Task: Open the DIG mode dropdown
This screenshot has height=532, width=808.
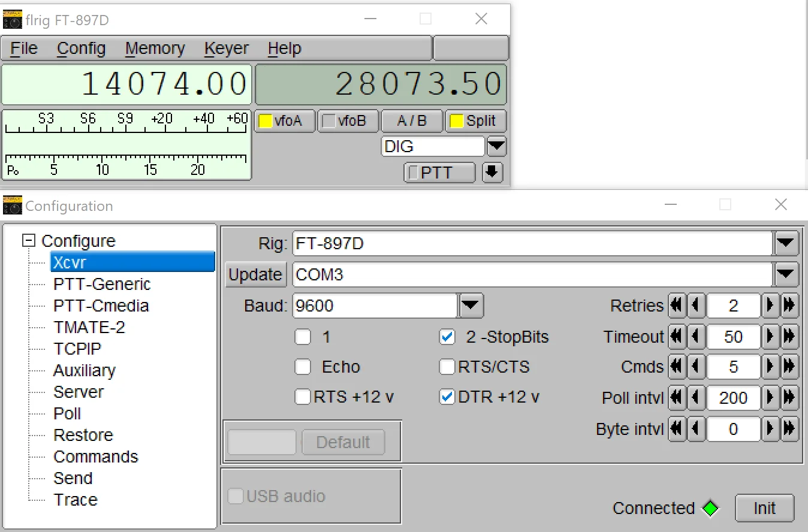Action: [x=496, y=146]
